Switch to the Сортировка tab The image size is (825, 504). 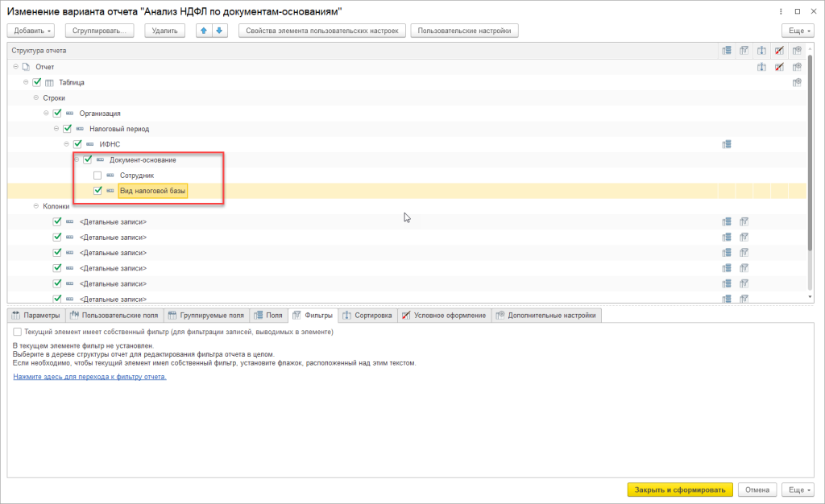point(367,316)
